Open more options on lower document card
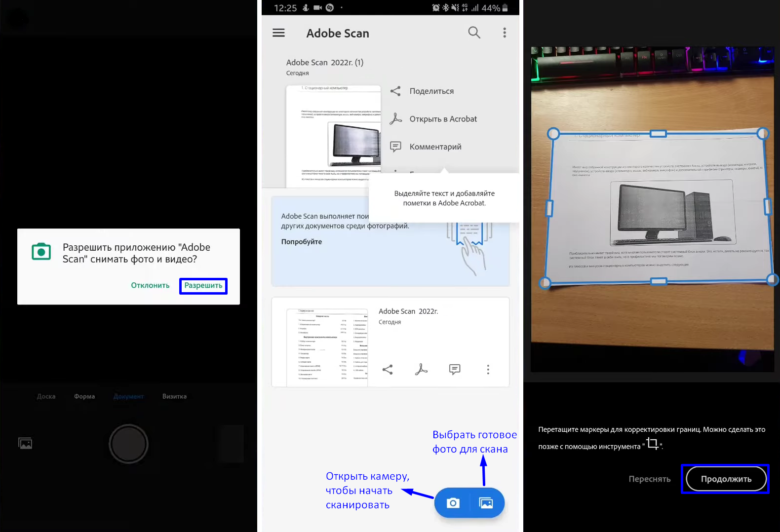The width and height of the screenshot is (780, 532). coord(488,370)
